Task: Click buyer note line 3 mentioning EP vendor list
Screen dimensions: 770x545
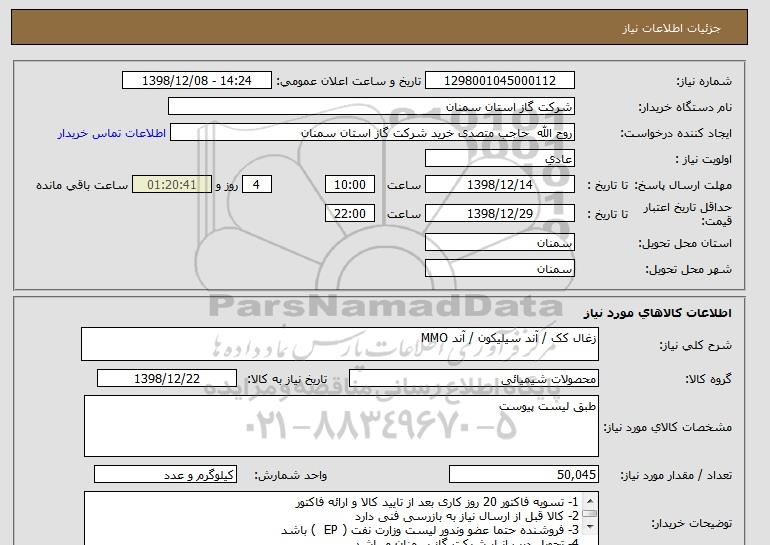Action: [430, 530]
